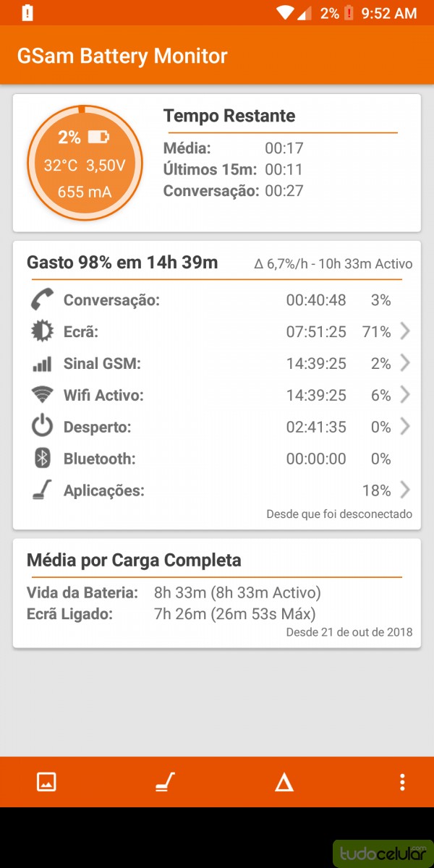Image resolution: width=434 pixels, height=868 pixels.
Task: Expand Aplicações details chevron
Action: pos(405,490)
